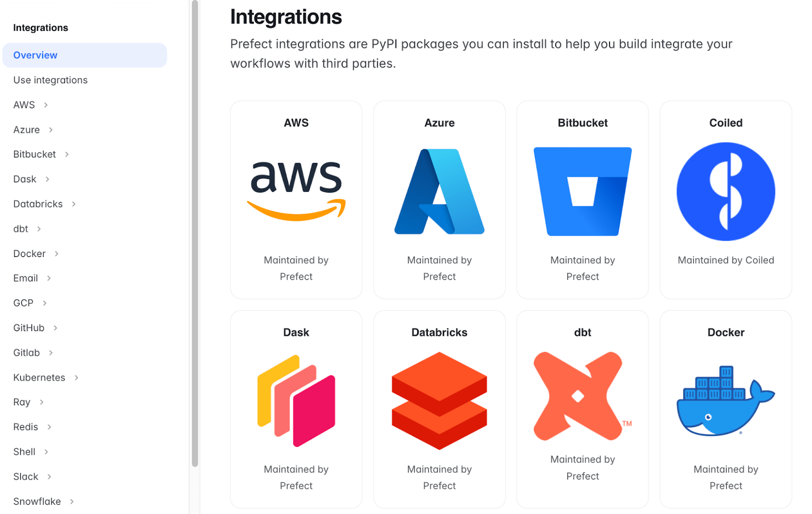Click the Databricks red layered logo
This screenshot has width=812, height=514.
[x=439, y=401]
